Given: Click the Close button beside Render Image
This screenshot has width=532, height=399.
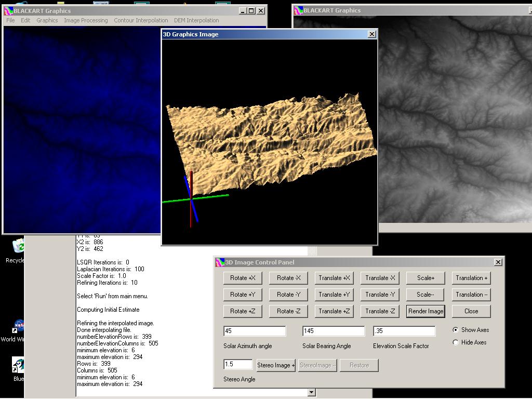Looking at the screenshot, I should [471, 311].
